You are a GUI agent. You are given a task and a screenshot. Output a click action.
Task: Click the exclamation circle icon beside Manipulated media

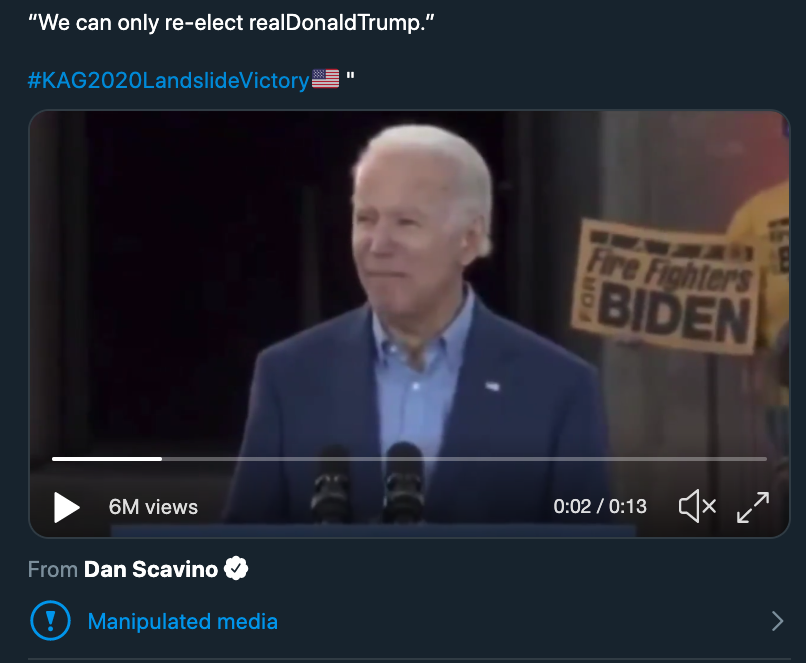(49, 621)
